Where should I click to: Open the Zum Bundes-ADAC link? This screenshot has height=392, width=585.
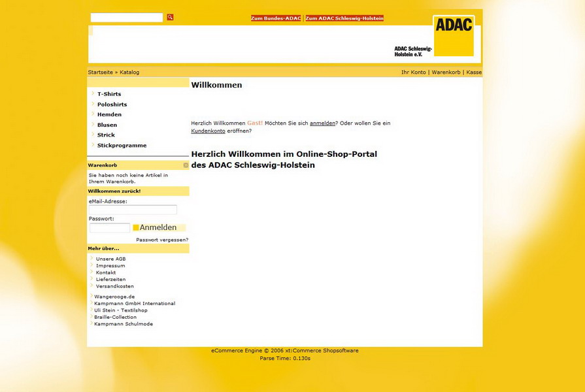(x=276, y=18)
